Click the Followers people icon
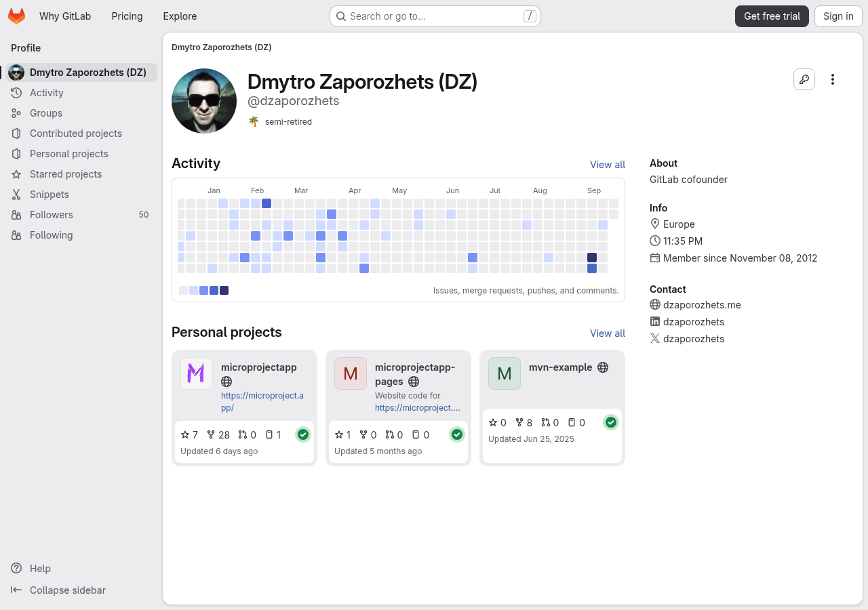The width and height of the screenshot is (868, 610). click(16, 215)
